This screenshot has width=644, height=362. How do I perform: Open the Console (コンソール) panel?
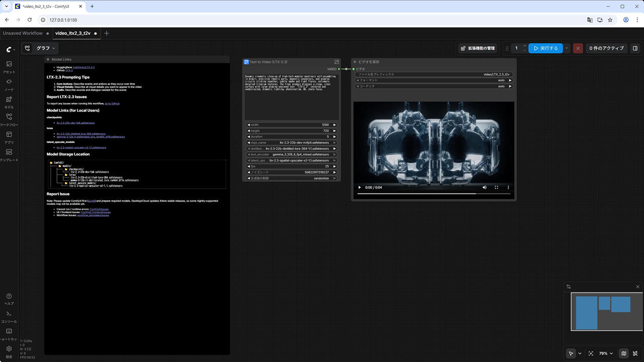(9, 316)
